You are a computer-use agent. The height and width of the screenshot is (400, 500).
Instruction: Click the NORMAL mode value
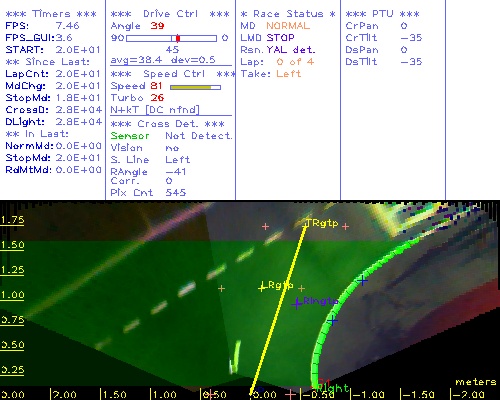click(288, 26)
